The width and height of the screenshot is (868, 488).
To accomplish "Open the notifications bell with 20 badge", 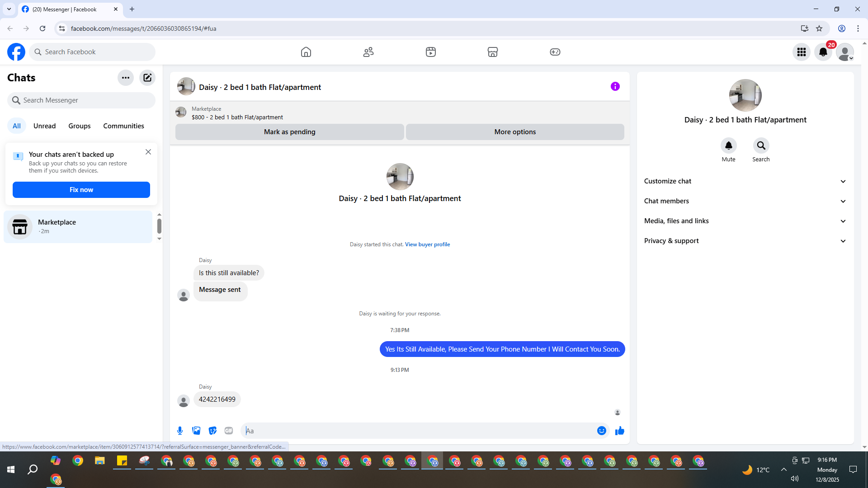I will coord(823,52).
